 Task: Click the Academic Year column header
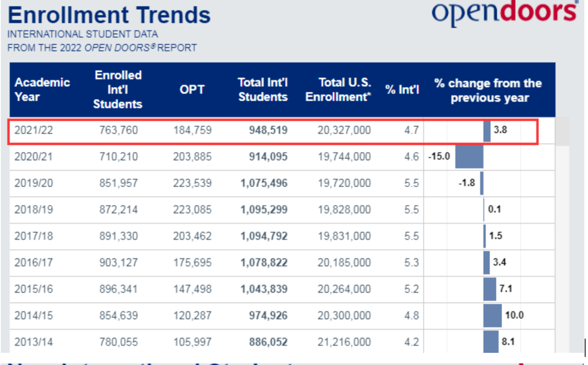tap(42, 90)
